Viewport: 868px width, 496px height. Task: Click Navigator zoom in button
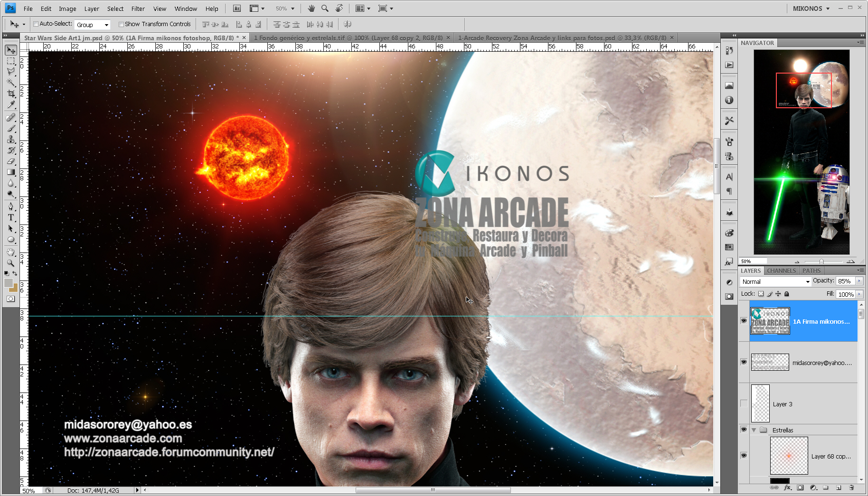850,261
